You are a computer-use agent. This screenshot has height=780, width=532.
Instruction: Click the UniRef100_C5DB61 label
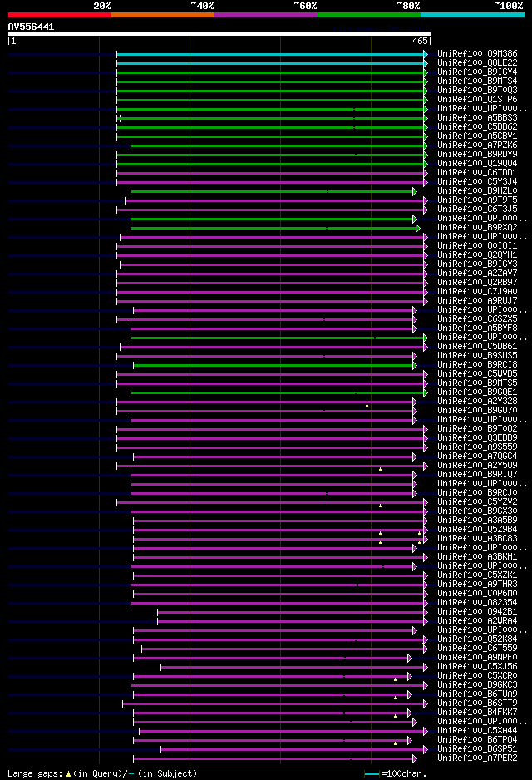tap(477, 346)
